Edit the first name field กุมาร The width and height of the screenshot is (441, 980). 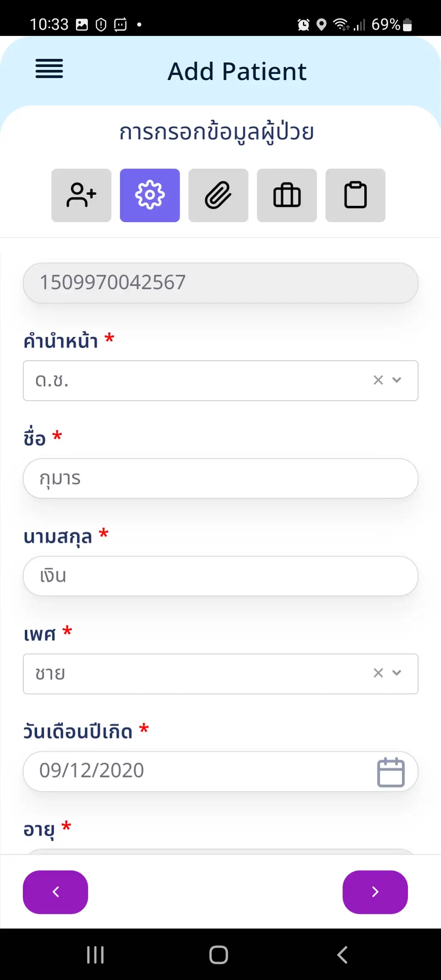[220, 478]
